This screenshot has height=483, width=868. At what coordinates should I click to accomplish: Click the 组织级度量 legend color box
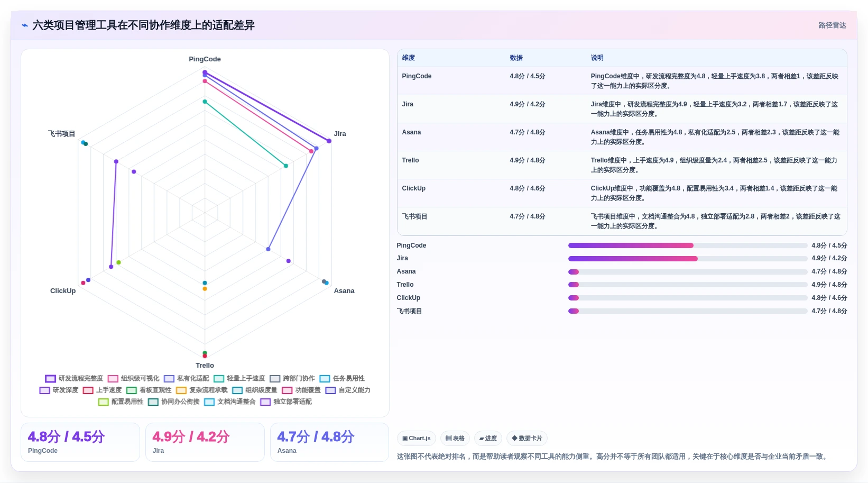pos(237,390)
